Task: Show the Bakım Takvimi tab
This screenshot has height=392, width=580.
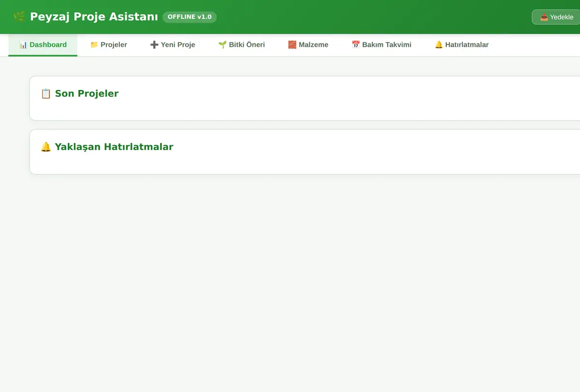Action: [x=381, y=45]
